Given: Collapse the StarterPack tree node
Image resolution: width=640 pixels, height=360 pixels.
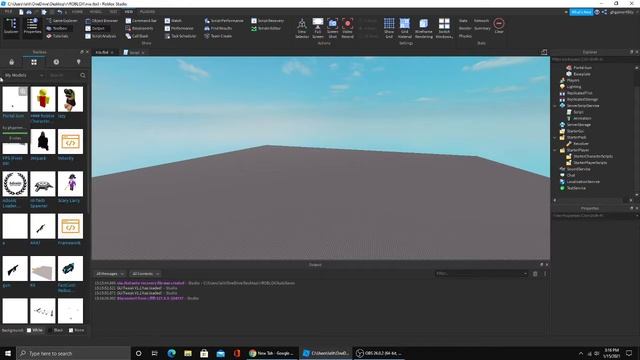Looking at the screenshot, I should tap(555, 138).
